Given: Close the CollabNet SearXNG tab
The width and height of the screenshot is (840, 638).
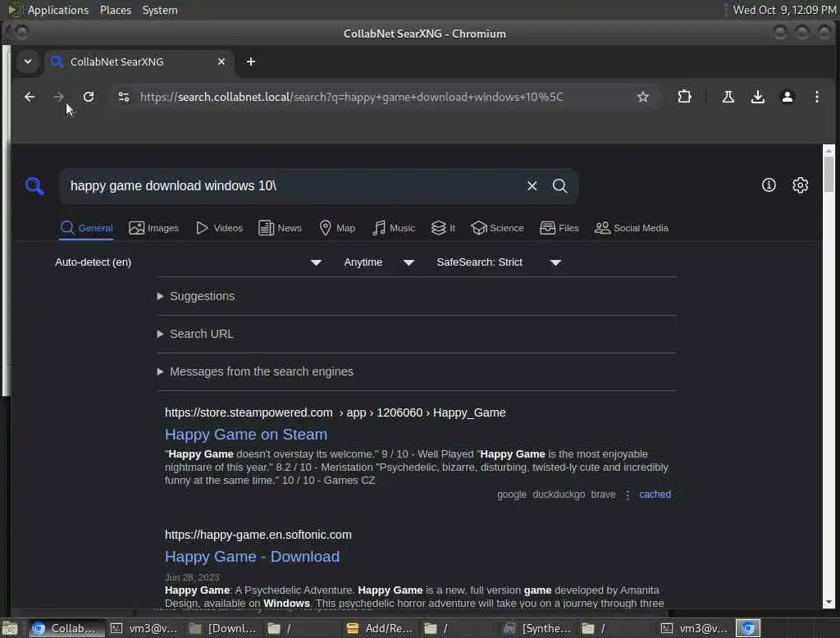Looking at the screenshot, I should click(x=221, y=62).
